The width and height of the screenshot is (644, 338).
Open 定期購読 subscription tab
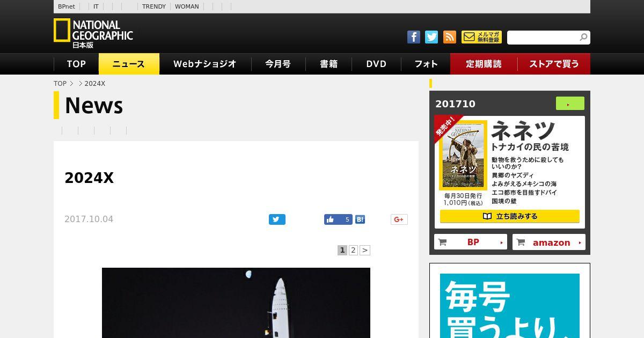(484, 64)
